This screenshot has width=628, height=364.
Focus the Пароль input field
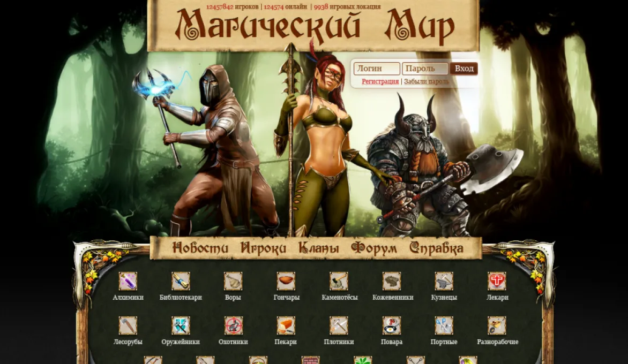coord(425,69)
